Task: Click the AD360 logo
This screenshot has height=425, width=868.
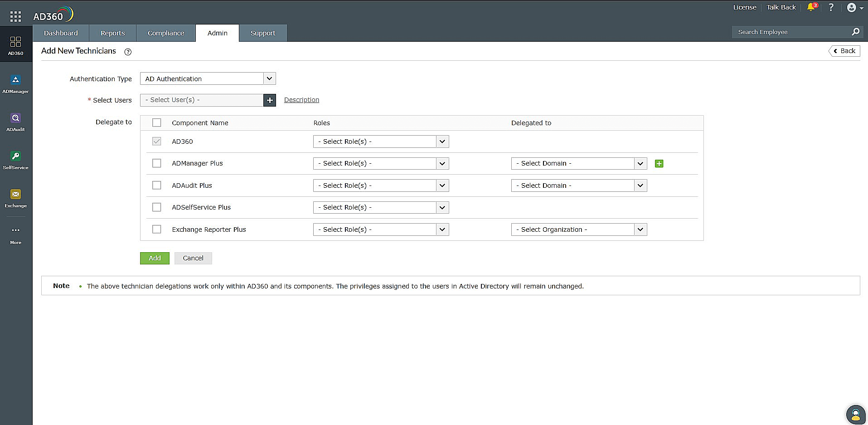Action: click(53, 15)
